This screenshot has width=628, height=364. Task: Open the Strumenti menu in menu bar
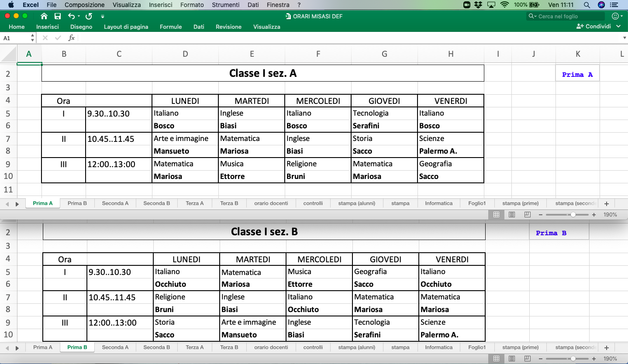(225, 5)
